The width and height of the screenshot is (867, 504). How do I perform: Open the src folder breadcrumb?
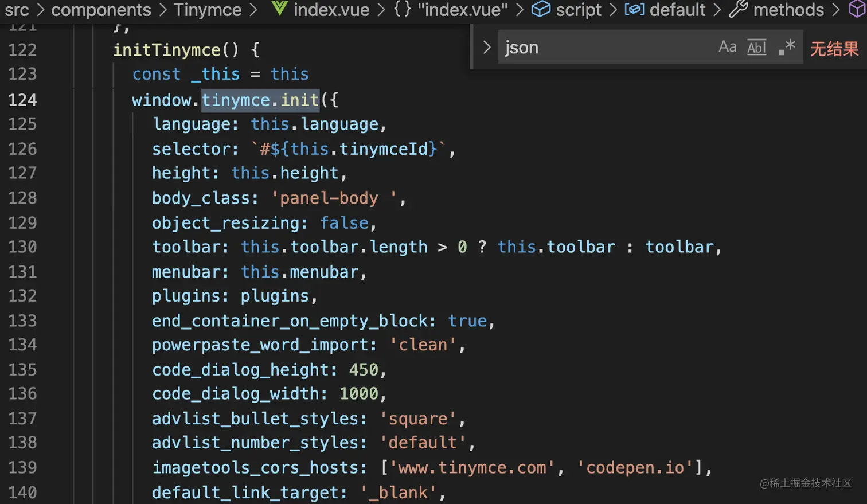coord(17,9)
